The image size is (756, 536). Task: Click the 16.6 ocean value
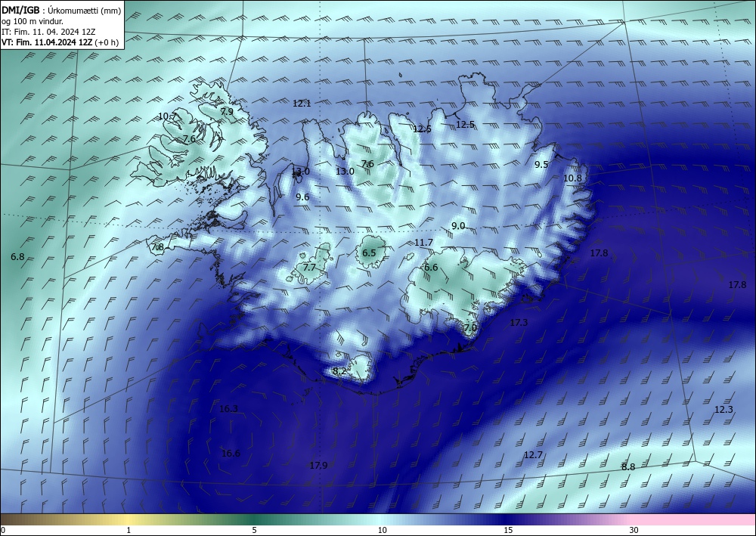[231, 454]
